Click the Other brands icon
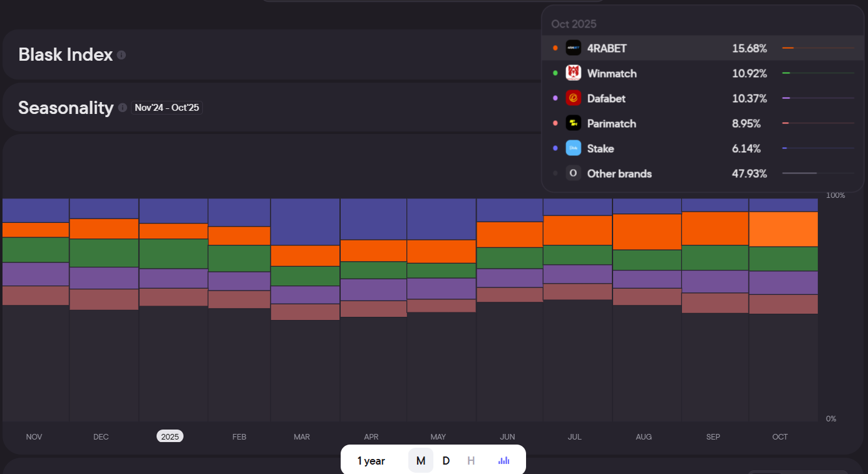 pyautogui.click(x=573, y=173)
